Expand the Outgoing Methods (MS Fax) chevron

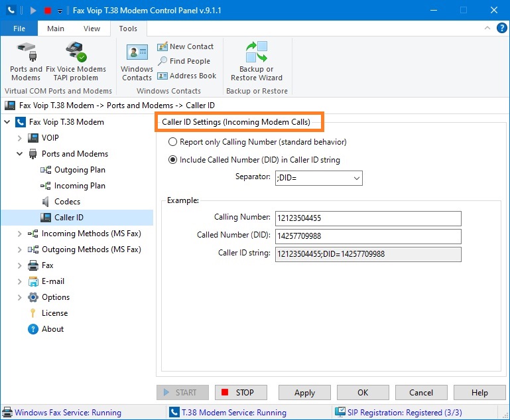[19, 249]
